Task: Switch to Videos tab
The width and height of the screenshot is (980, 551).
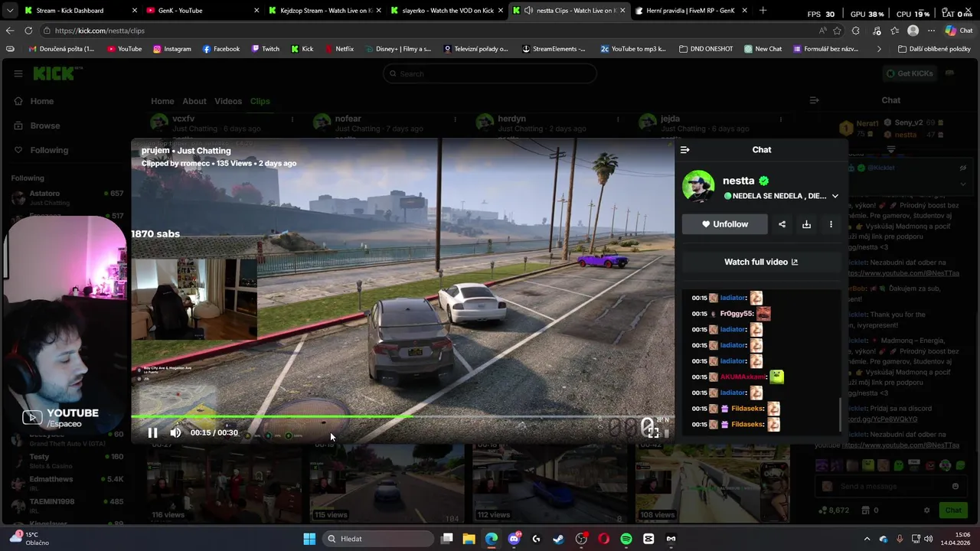Action: tap(228, 101)
